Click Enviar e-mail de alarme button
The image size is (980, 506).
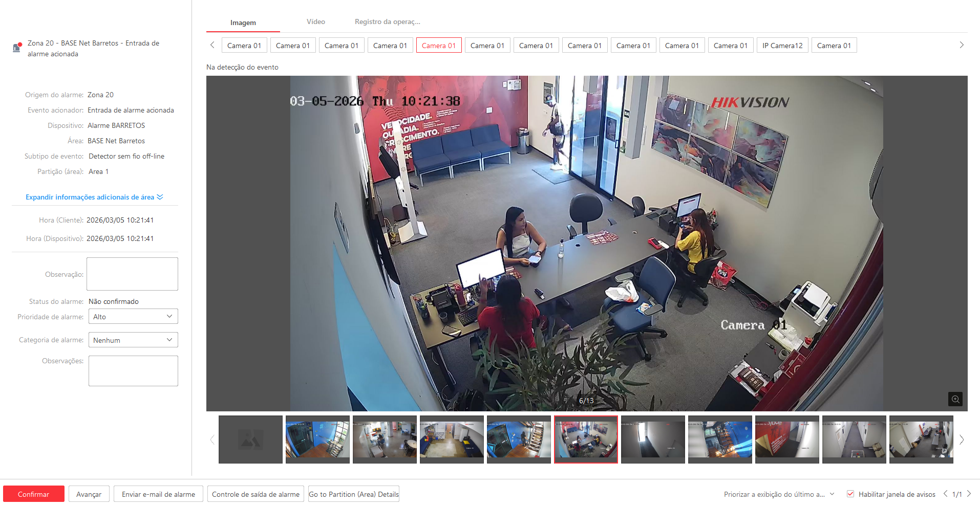158,494
